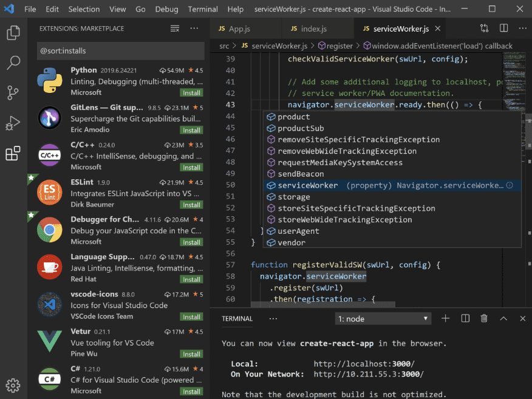Install the vscode-icons extension
This screenshot has width=532, height=399.
(x=191, y=316)
